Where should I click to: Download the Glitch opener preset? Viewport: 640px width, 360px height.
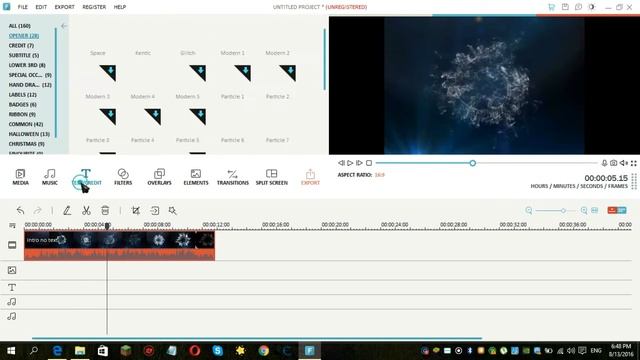[x=198, y=73]
